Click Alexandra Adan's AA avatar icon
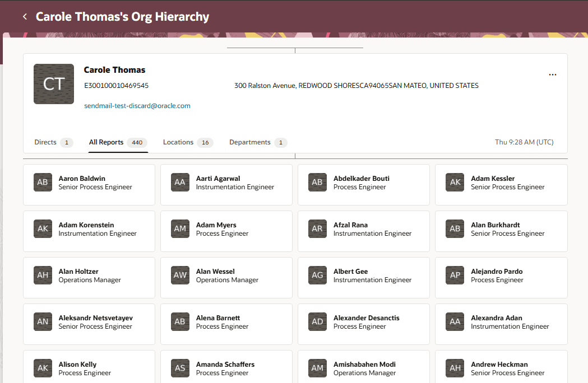This screenshot has height=383, width=588. 455,321
